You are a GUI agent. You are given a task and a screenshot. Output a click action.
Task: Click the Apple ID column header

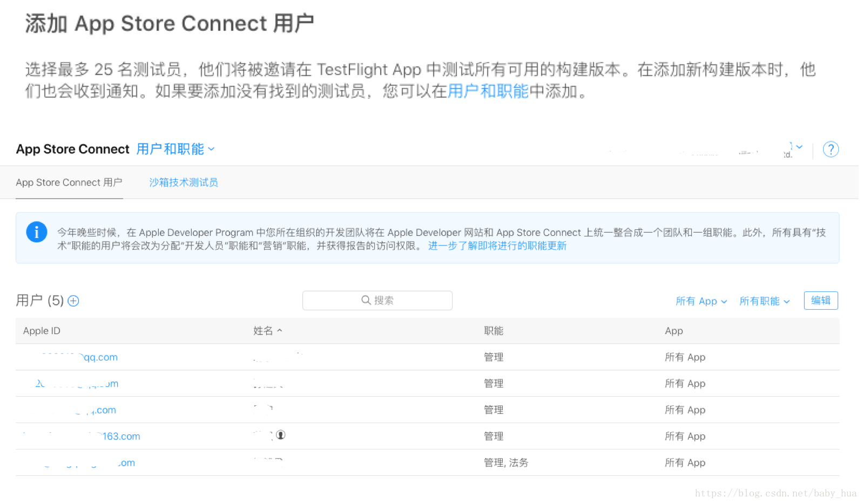(x=42, y=331)
